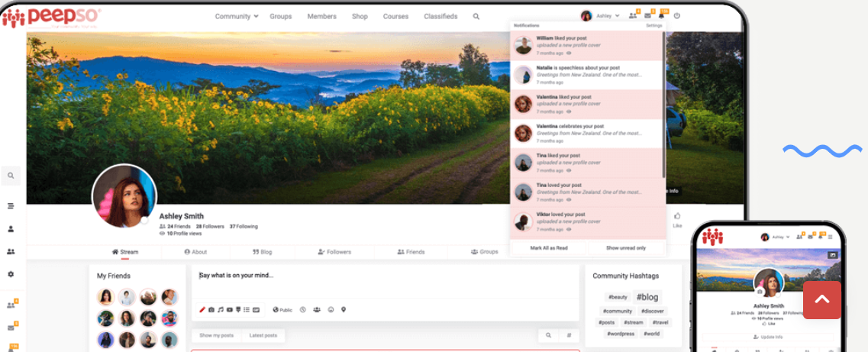The image size is (868, 352).
Task: Click the notifications panel scrollbar
Action: click(663, 105)
